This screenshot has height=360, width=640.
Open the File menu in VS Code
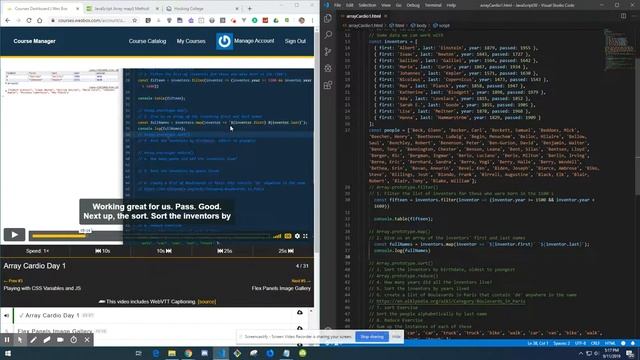point(337,5)
